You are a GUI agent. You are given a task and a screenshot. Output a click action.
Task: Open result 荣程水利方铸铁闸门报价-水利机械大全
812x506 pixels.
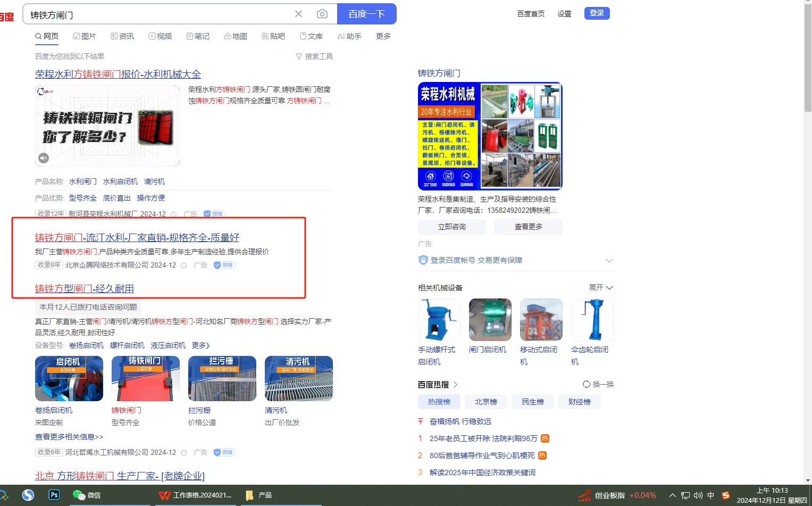click(x=118, y=74)
